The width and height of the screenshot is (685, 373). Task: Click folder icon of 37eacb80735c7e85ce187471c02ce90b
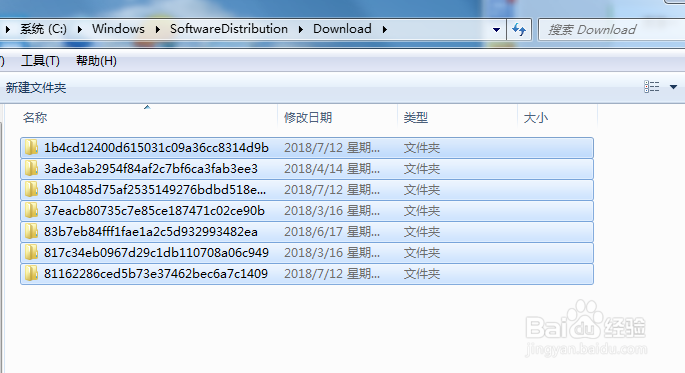[31, 211]
